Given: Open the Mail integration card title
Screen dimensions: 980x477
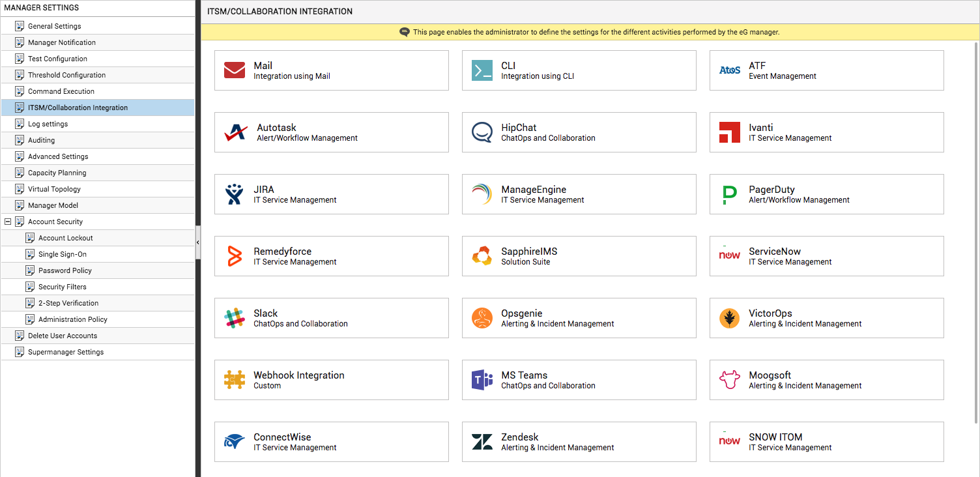Looking at the screenshot, I should coord(263,66).
